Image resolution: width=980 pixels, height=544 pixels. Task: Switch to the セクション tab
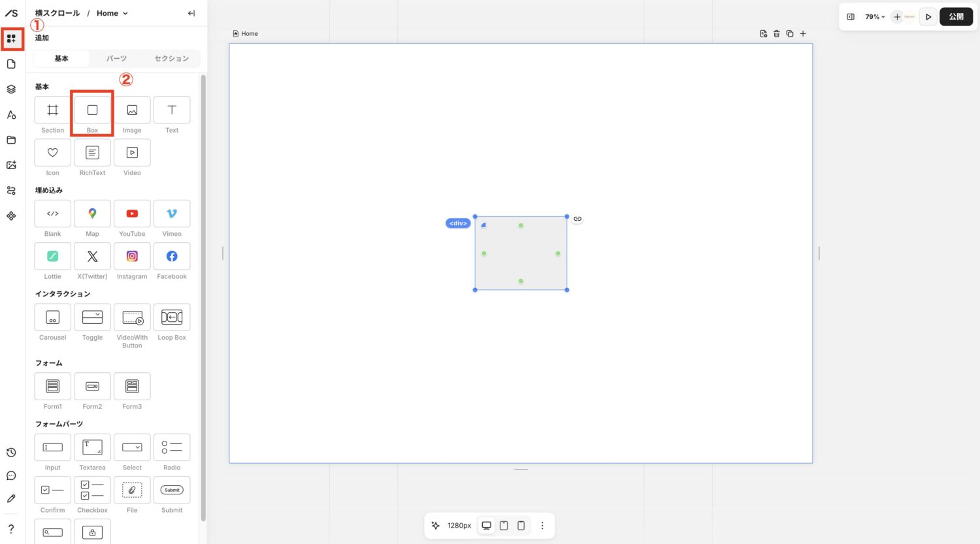pyautogui.click(x=171, y=59)
